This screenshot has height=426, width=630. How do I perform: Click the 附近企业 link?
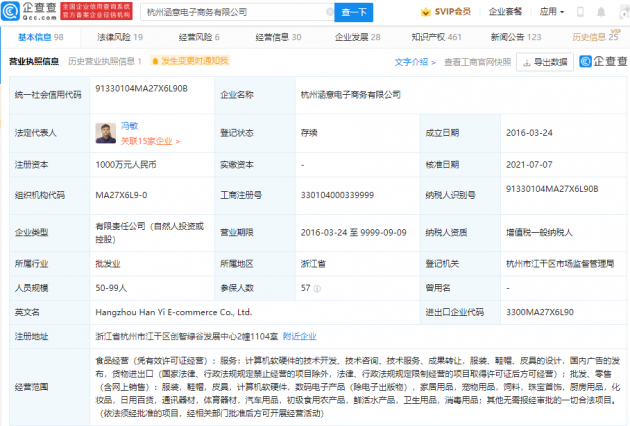coord(299,336)
